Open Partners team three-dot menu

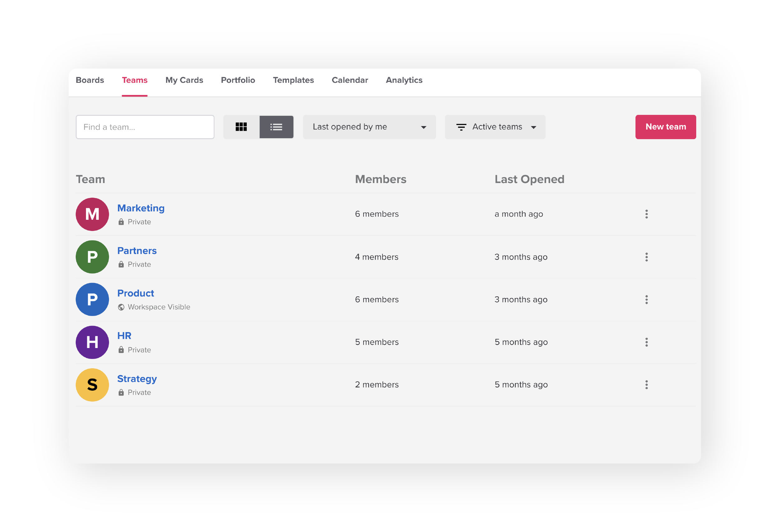pyautogui.click(x=646, y=257)
